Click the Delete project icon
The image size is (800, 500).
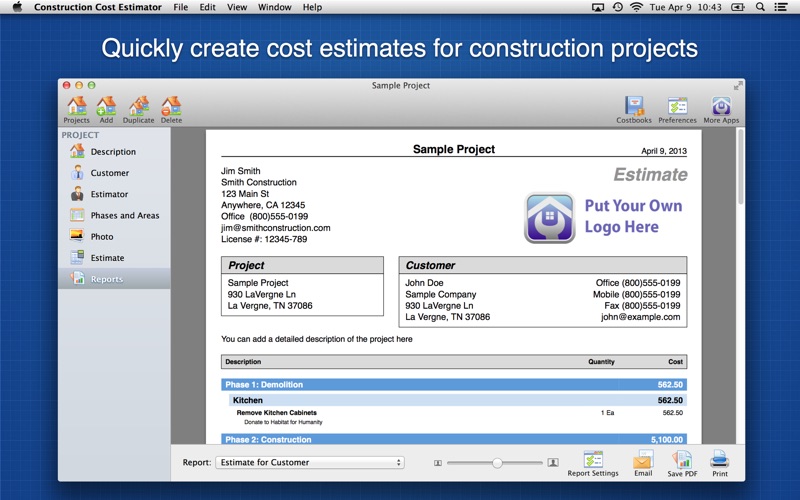171,108
